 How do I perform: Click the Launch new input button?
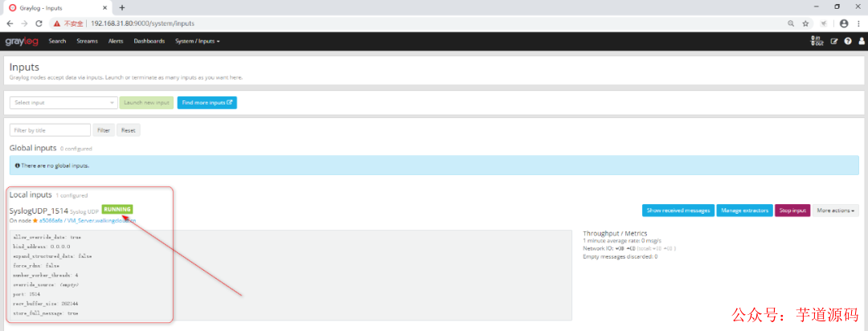click(147, 102)
